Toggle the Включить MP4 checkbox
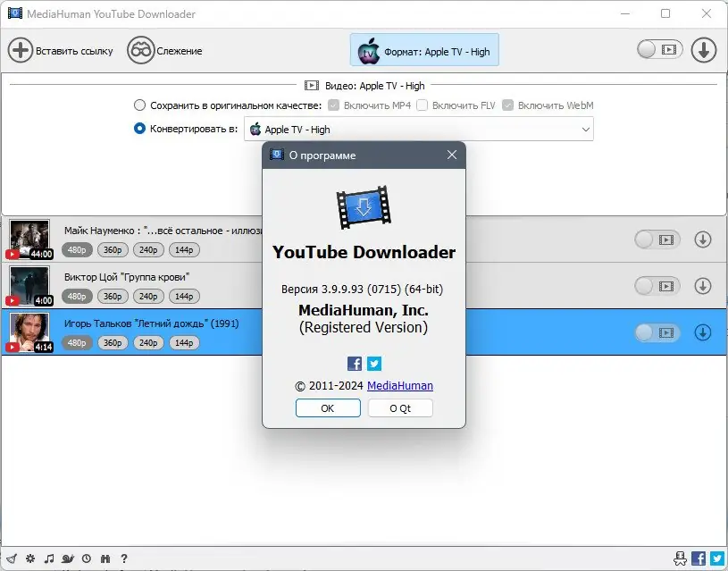728x571 pixels. (333, 105)
